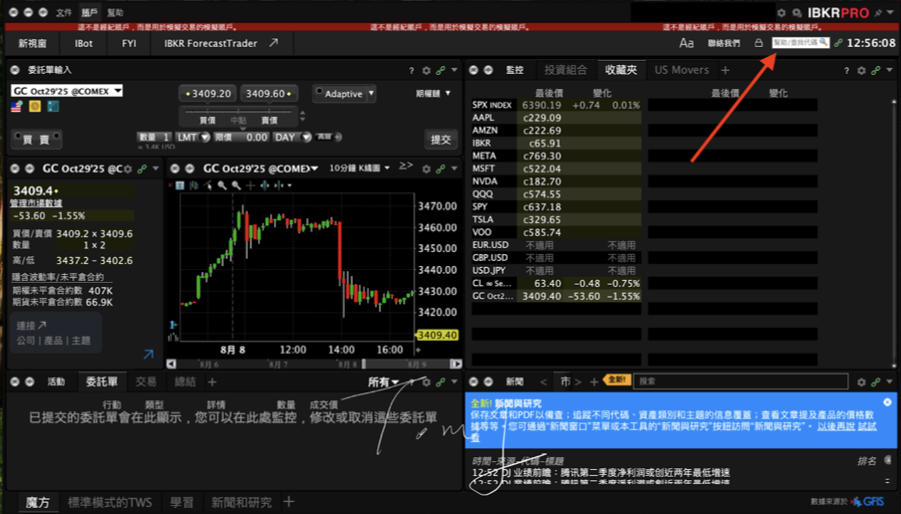This screenshot has height=514, width=901.
Task: Select the NVDA row in watchlist
Action: pos(556,181)
